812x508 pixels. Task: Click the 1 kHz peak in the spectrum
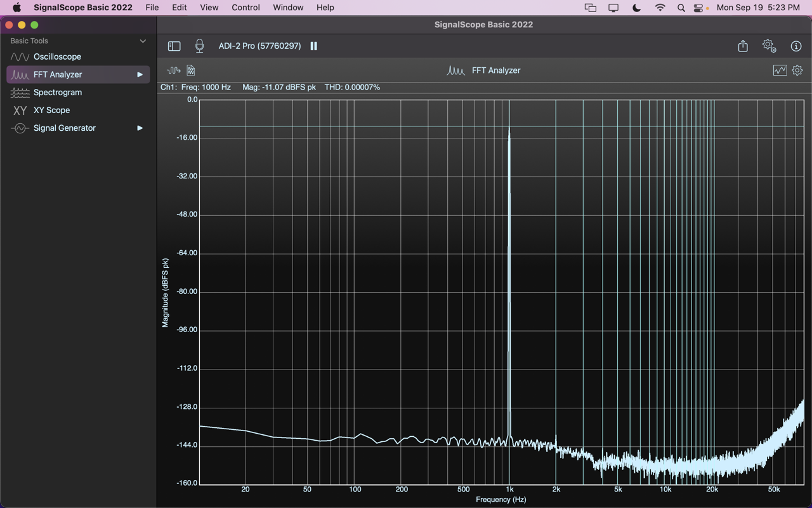pos(509,128)
